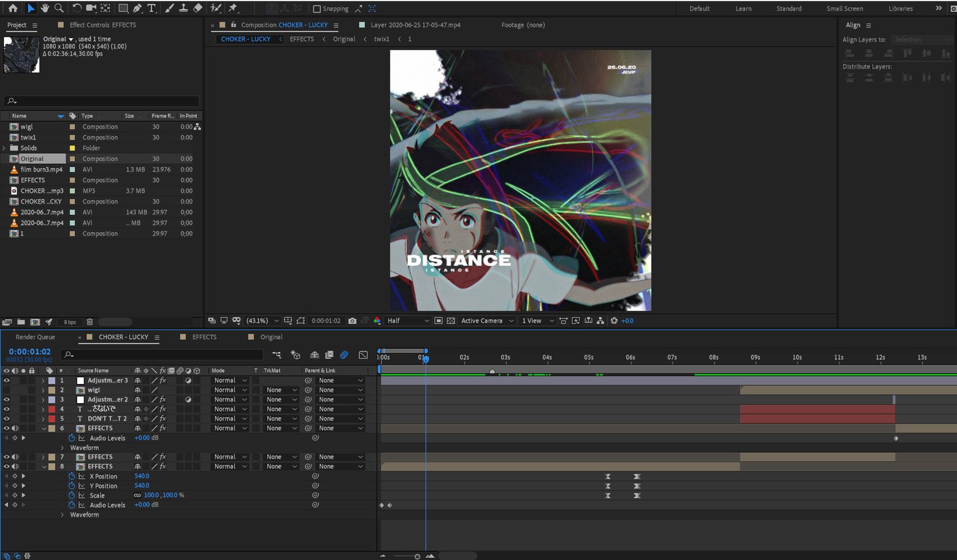Image resolution: width=957 pixels, height=560 pixels.
Task: Enable the Snapping checkbox
Action: point(317,9)
